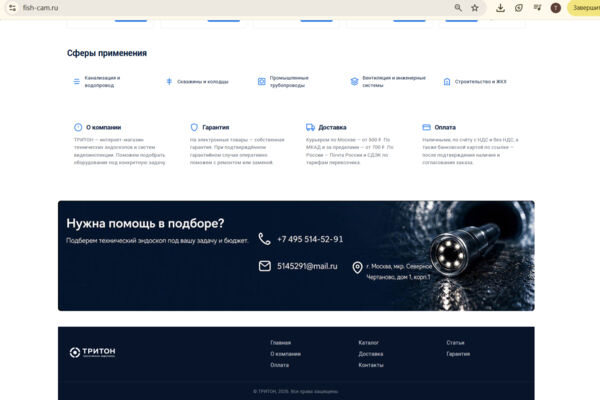The image size is (600, 400).
Task: Open Статьи in footer menu
Action: coord(455,343)
